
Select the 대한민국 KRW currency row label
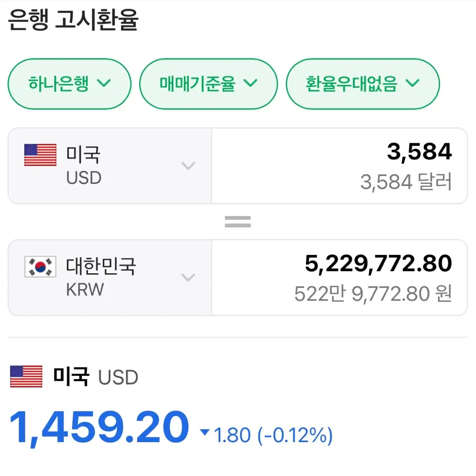click(101, 277)
